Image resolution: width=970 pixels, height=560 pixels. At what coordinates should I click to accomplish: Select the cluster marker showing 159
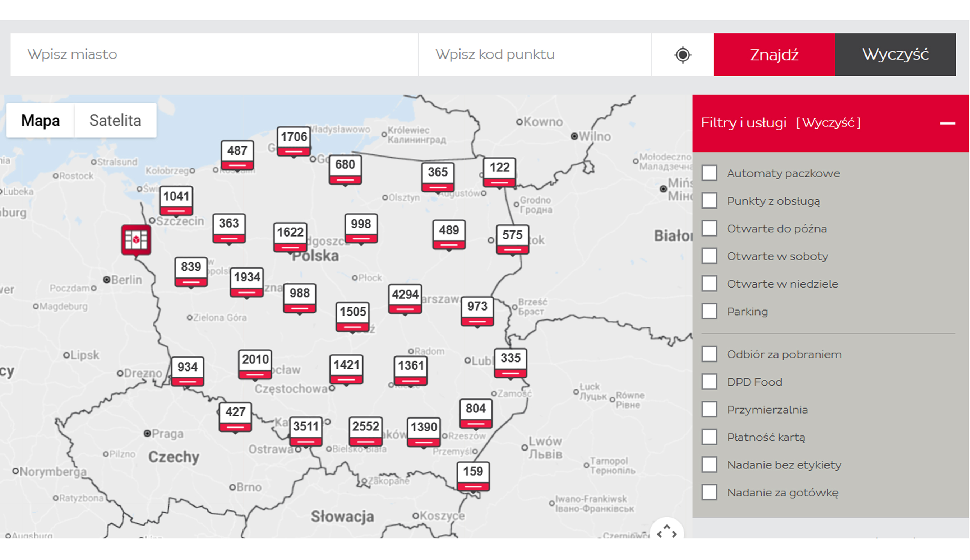coord(473,477)
